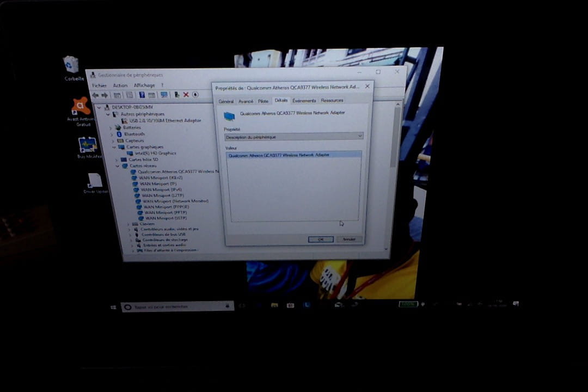The height and width of the screenshot is (392, 588).
Task: Expand the Batteries category
Action: [111, 128]
